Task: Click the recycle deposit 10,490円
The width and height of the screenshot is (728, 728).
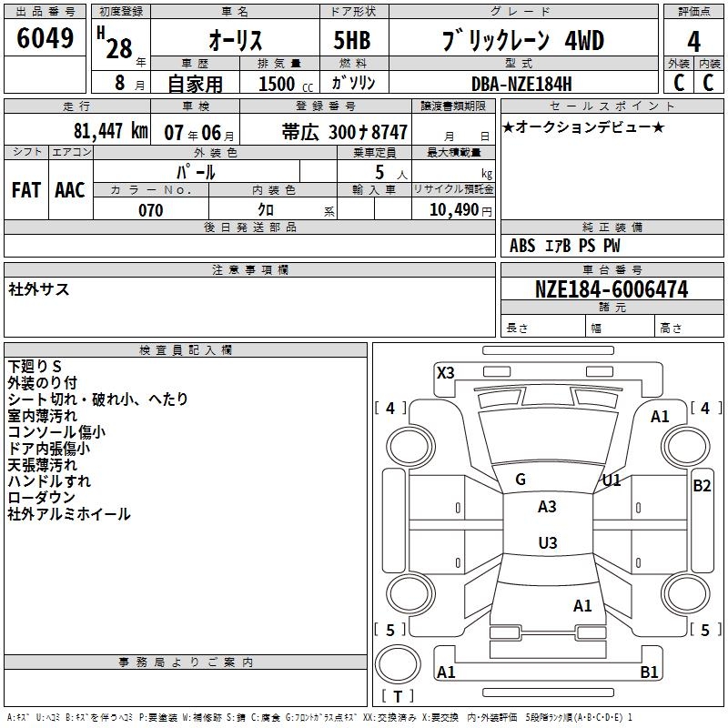Action: click(x=460, y=209)
